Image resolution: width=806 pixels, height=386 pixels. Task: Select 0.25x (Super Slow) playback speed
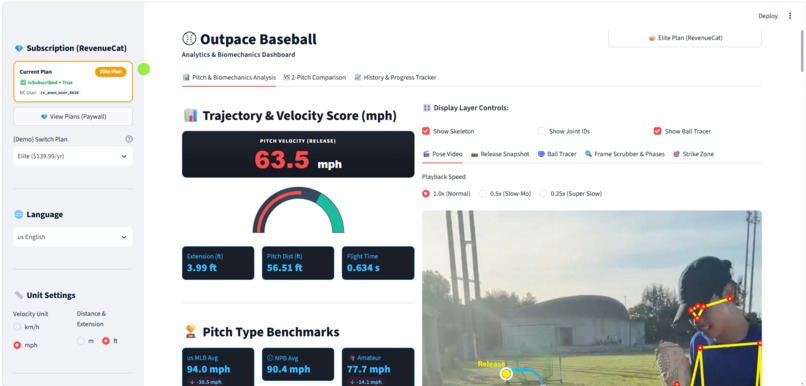point(543,194)
